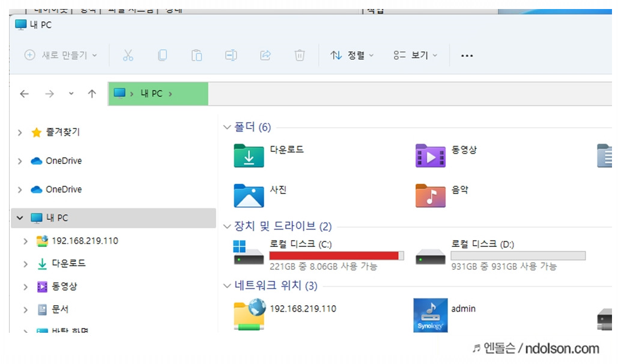Click the 네트워크 위치 (3) header text

pos(276,285)
